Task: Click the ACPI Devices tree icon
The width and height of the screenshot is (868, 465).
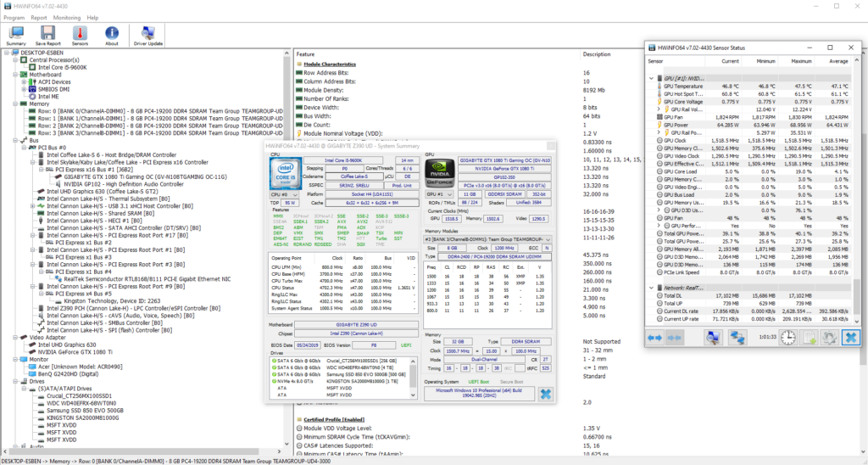Action: 33,82
